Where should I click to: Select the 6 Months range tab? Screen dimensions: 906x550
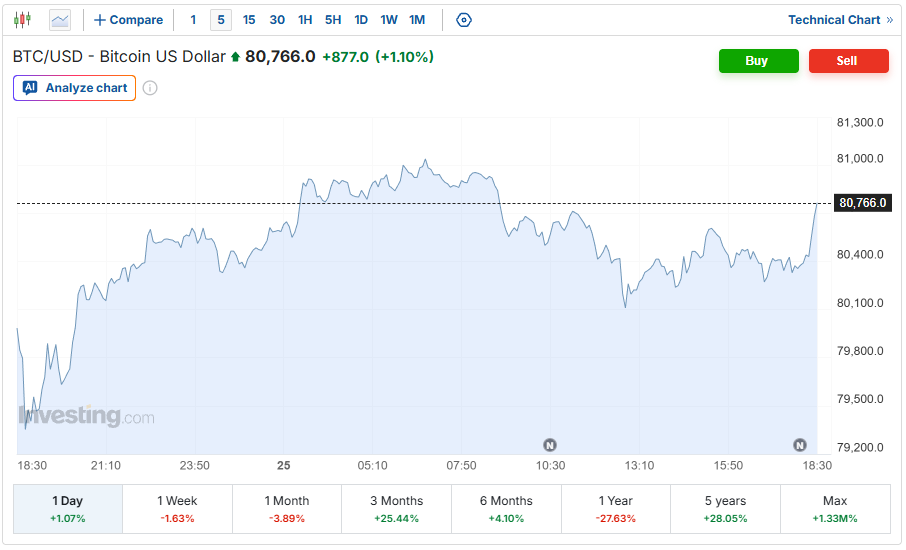(506, 509)
